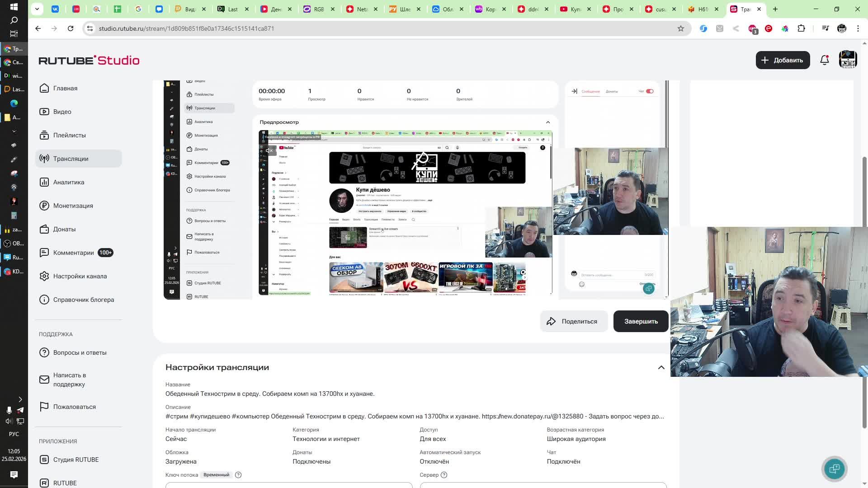Click the Завершить button
868x488 pixels.
tap(641, 321)
